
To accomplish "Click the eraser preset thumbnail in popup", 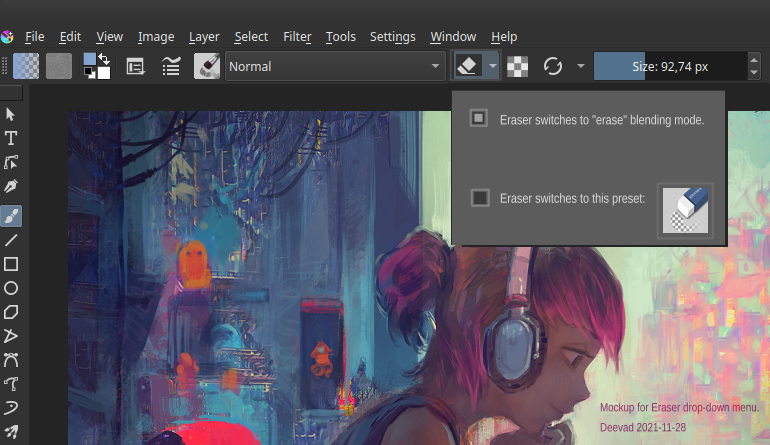I will click(685, 210).
